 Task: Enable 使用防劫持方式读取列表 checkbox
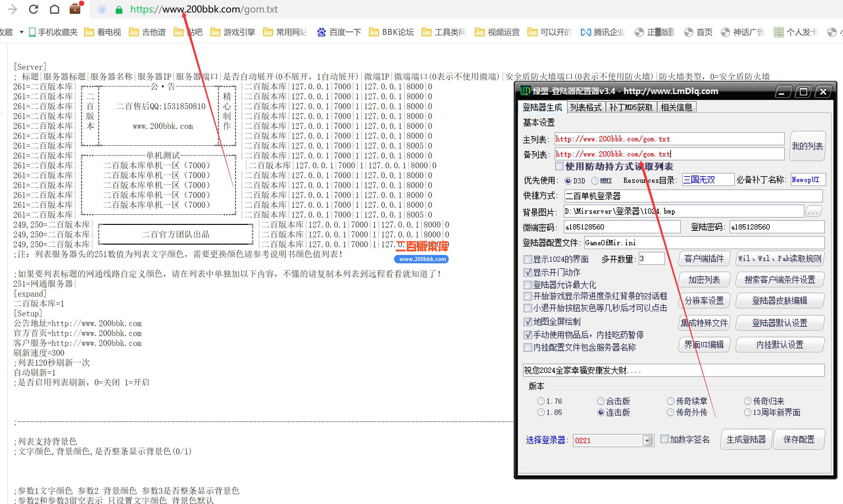[559, 166]
